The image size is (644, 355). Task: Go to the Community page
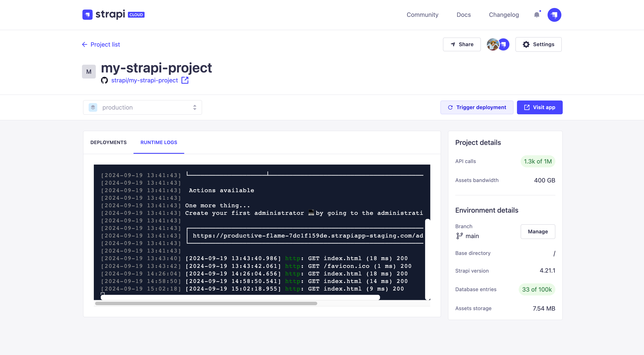click(x=422, y=15)
